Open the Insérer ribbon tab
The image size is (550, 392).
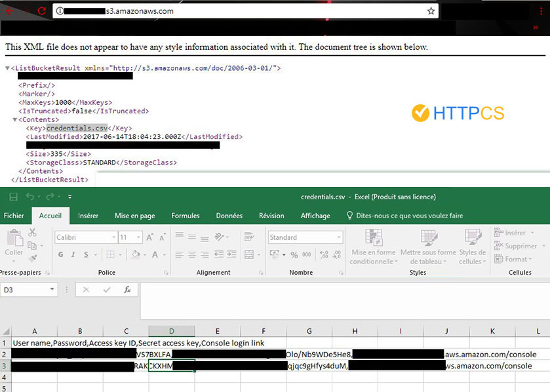pos(88,216)
